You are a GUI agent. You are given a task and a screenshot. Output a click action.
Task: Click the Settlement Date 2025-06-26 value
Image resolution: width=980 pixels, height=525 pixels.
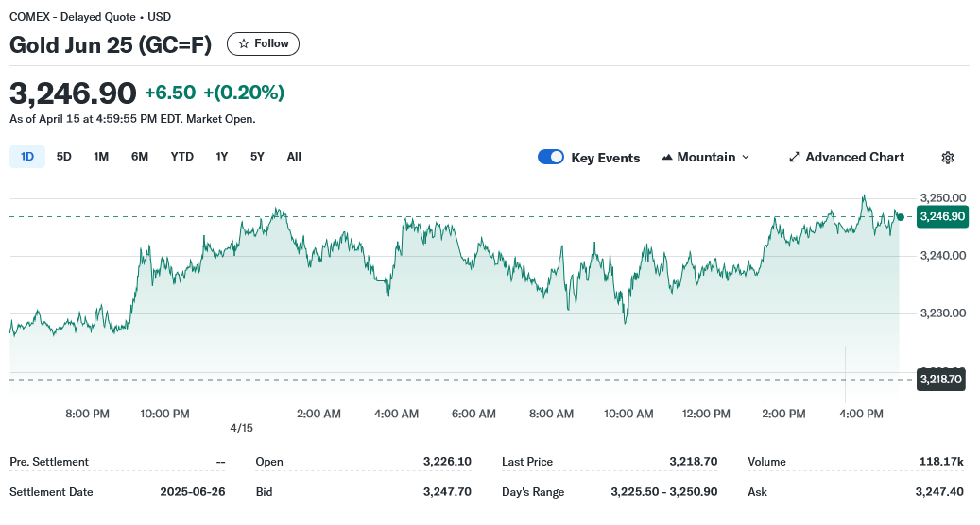(193, 491)
